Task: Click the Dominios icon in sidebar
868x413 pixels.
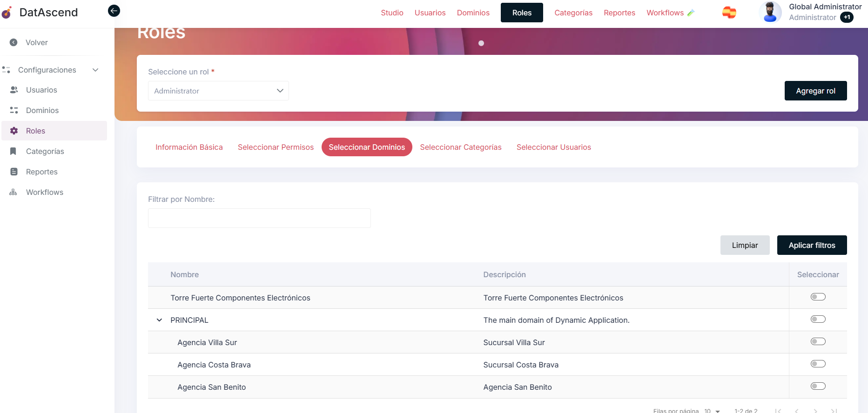Action: coord(14,110)
